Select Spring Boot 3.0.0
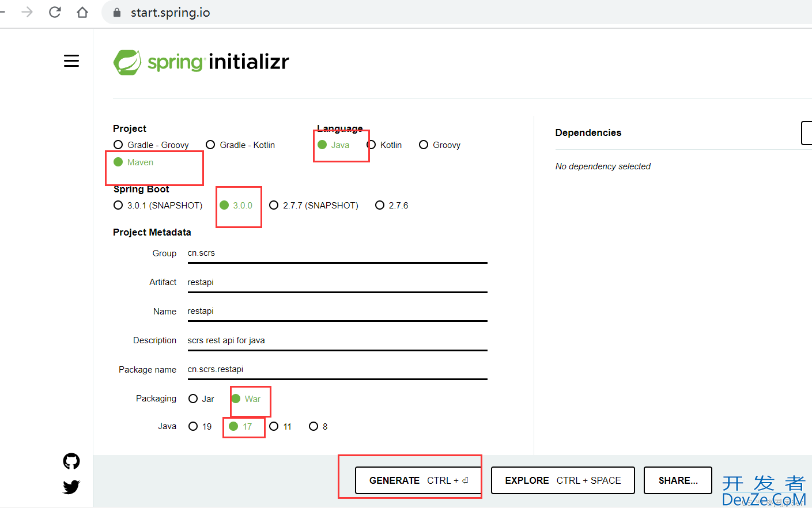Image resolution: width=812 pixels, height=512 pixels. click(236, 206)
